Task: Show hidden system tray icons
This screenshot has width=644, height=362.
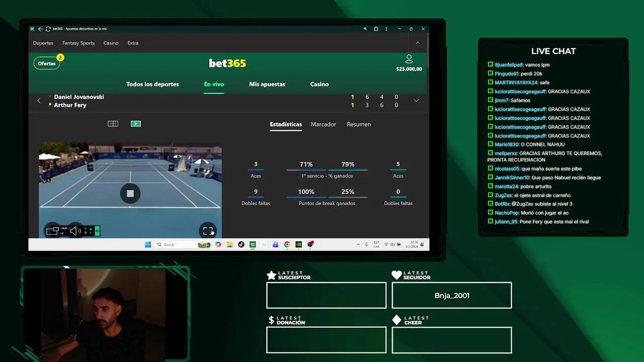Action: point(358,244)
